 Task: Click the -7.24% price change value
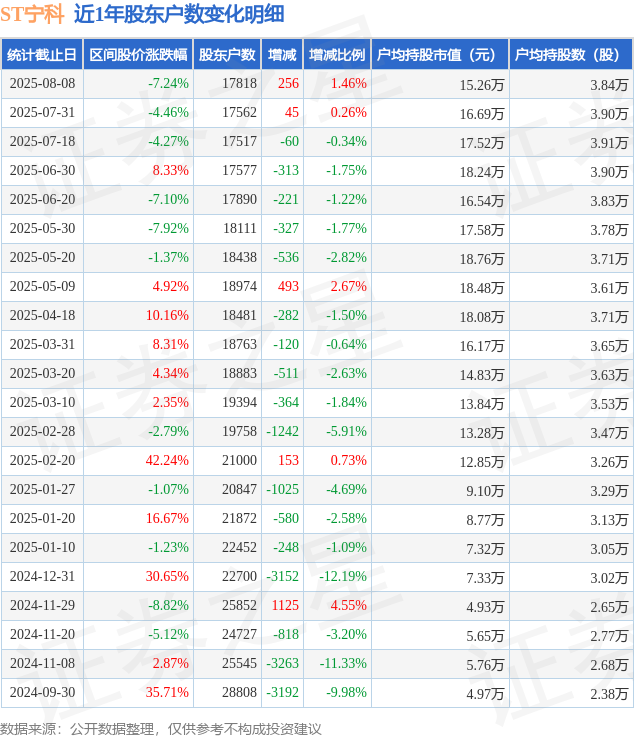pyautogui.click(x=169, y=84)
